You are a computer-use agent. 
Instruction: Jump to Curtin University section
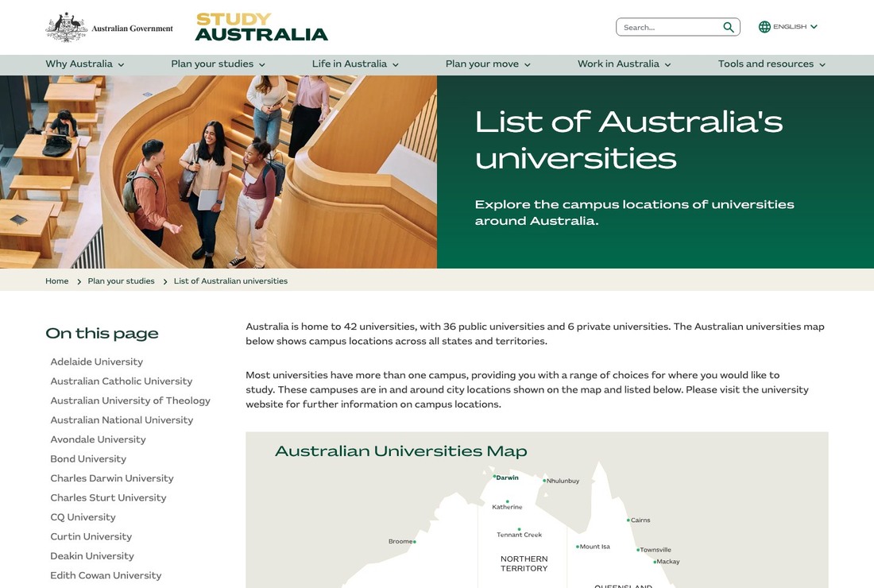click(91, 536)
